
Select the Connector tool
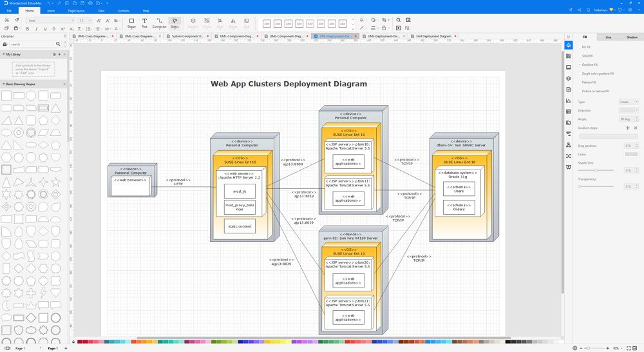click(159, 23)
